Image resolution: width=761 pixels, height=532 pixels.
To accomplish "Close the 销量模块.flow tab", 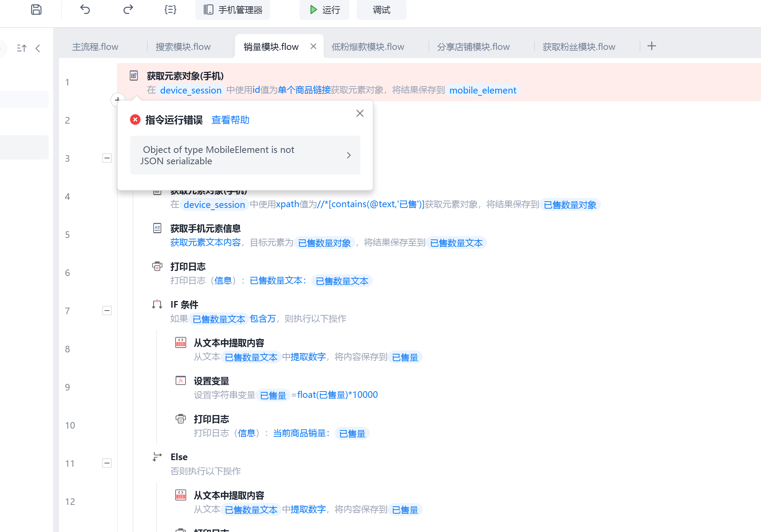I will click(x=313, y=46).
